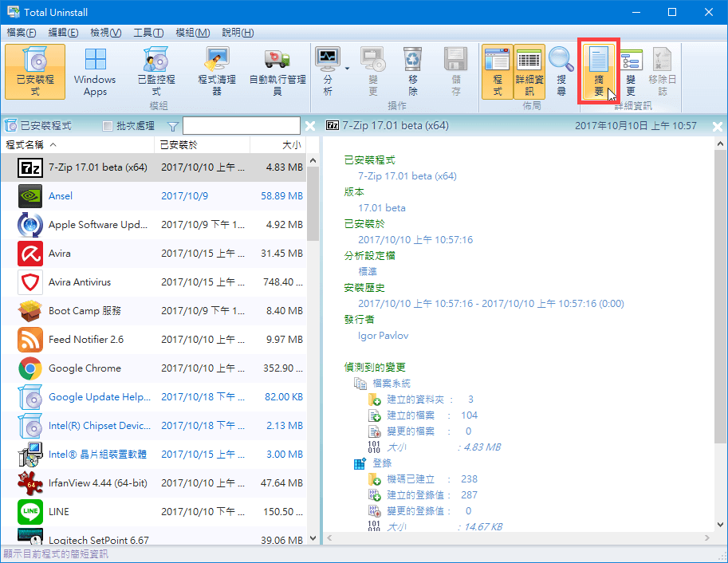Open the 工具(T) menu
Screen dimensions: 728x563
click(x=148, y=33)
